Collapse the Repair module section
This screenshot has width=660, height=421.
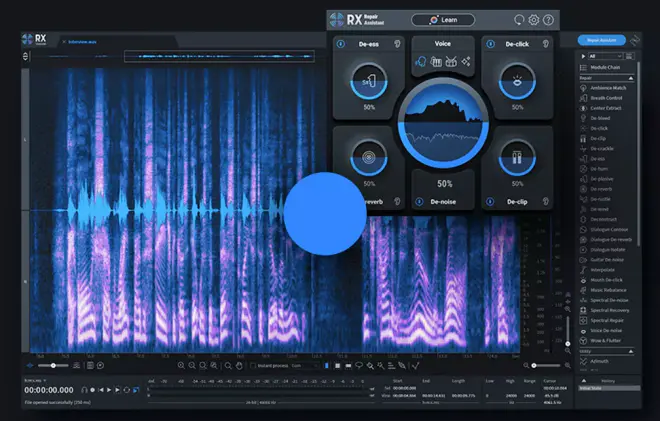[x=631, y=77]
